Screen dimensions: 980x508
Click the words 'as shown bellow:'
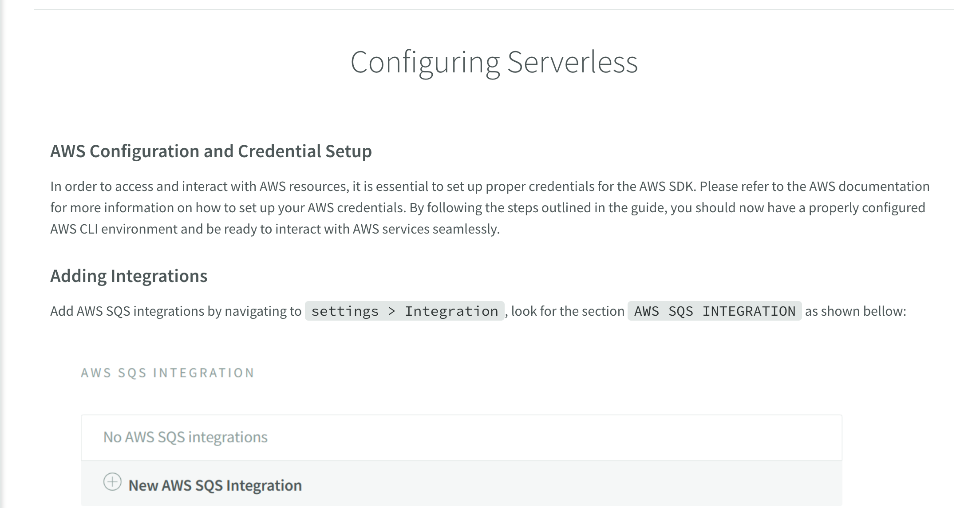click(x=855, y=311)
